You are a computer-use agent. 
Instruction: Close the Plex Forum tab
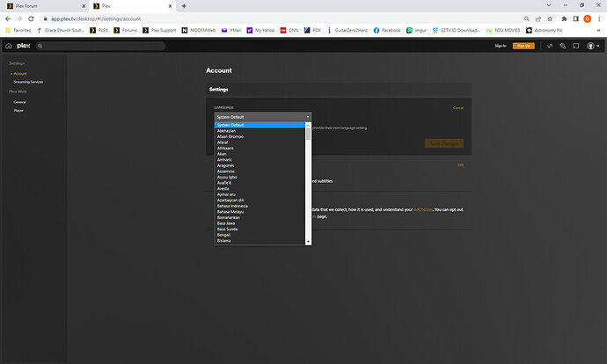pos(84,6)
